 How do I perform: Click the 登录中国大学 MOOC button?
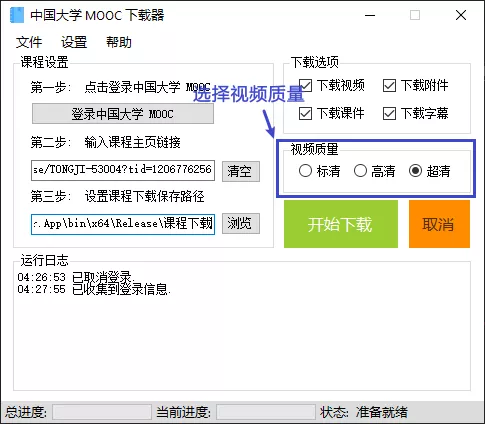point(123,114)
